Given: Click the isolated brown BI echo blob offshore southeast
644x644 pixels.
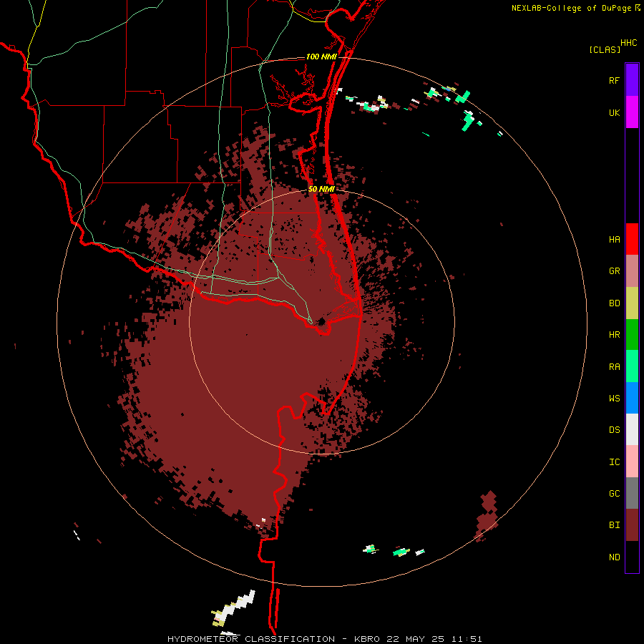Looking at the screenshot, I should pos(487,515).
